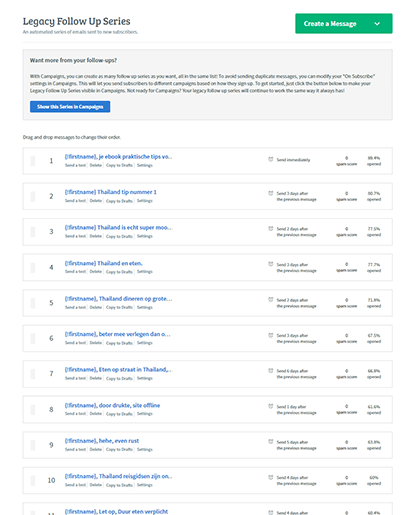Click the clock icon for message 1
Screen dimensions: 415x515
tap(271, 159)
